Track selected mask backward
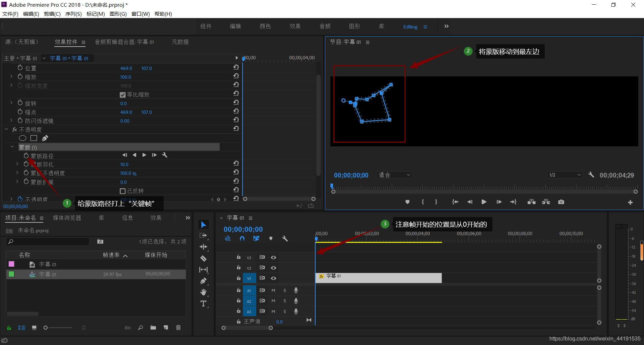Image resolution: width=644 pixels, height=345 pixels. [x=135, y=155]
